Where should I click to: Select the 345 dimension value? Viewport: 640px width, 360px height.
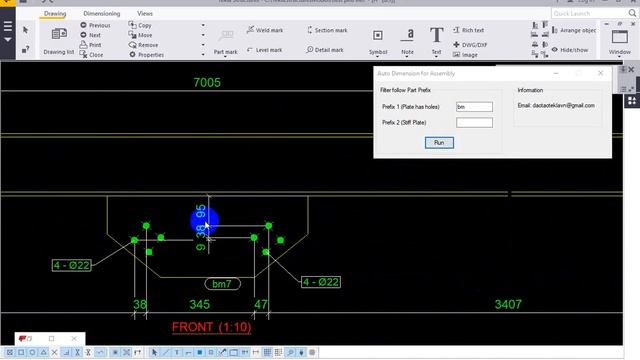(x=200, y=304)
